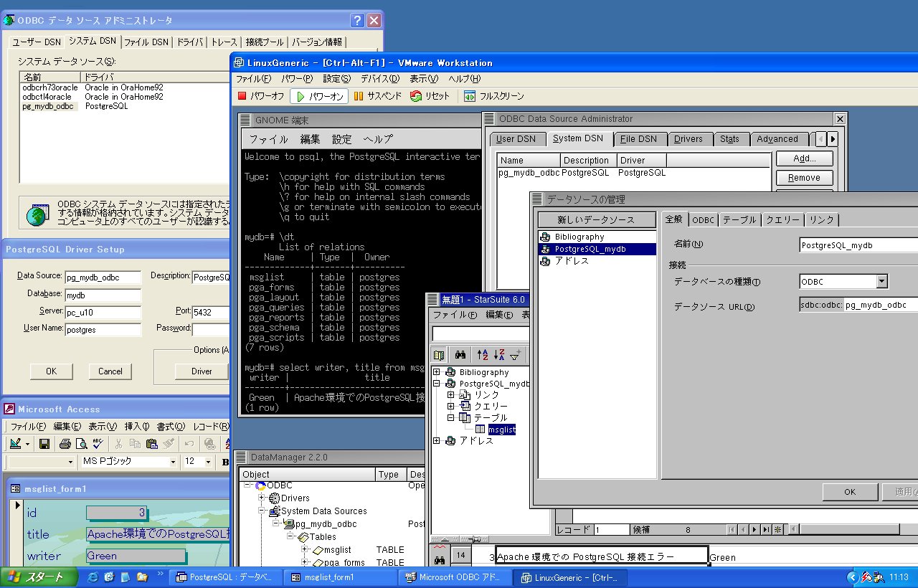The width and height of the screenshot is (918, 588).
Task: Switch to クエリー tab in data source dialog
Action: click(x=782, y=220)
